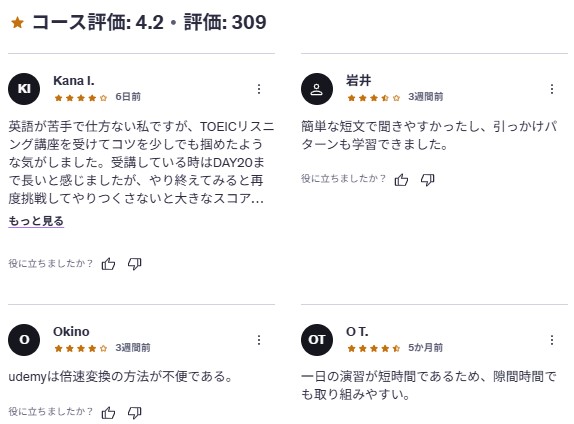The height and width of the screenshot is (424, 574).
Task: Open kebab menu for O T.'s review
Action: [552, 340]
